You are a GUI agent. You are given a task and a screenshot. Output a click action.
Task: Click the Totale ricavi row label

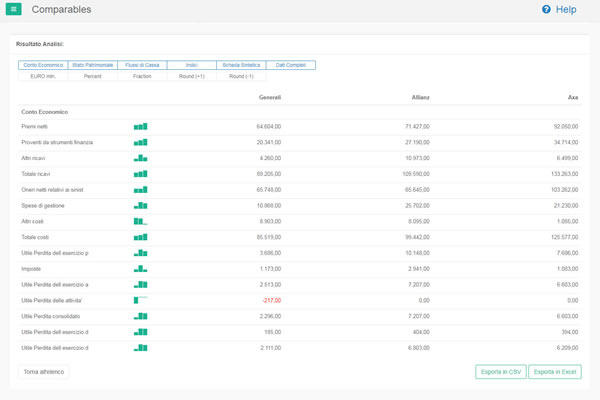36,174
